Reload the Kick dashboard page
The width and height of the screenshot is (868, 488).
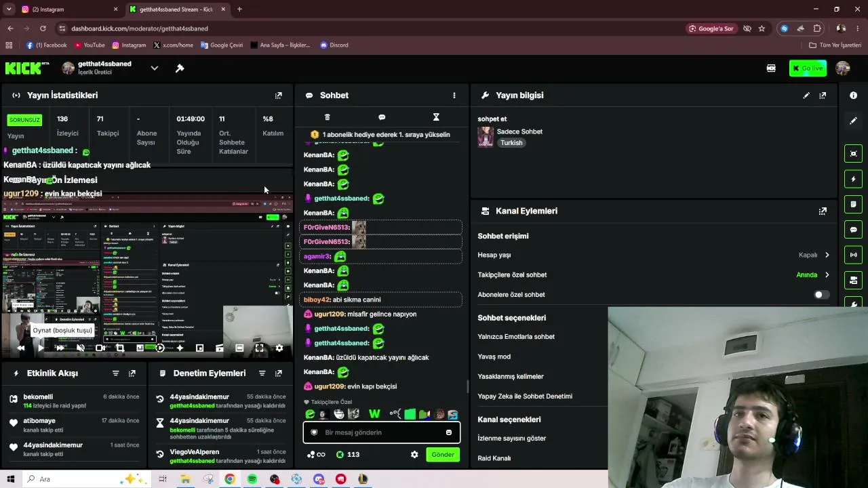click(43, 28)
